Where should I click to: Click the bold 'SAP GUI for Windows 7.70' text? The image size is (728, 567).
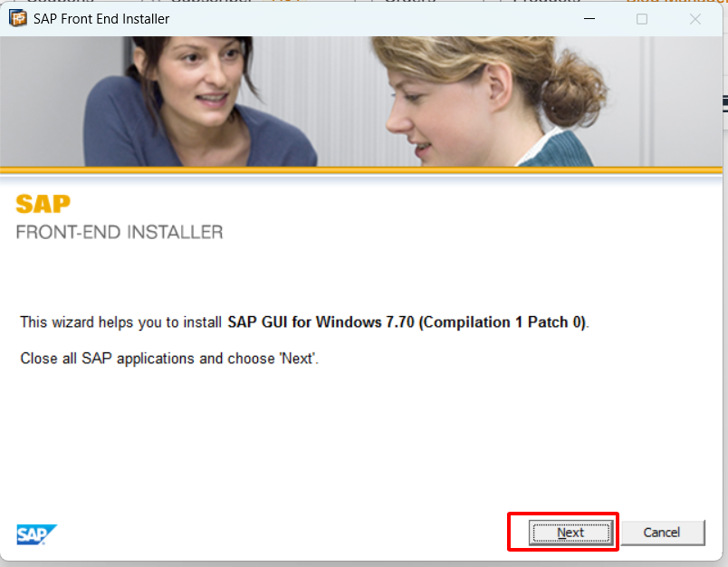coord(321,322)
